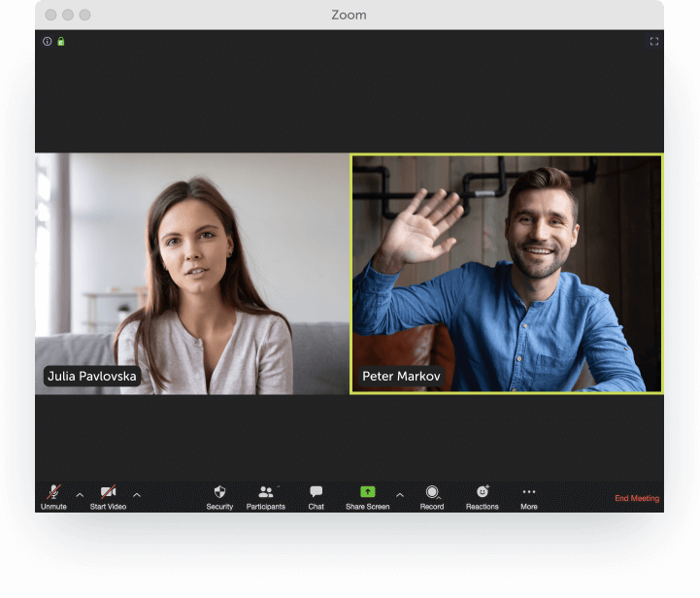This screenshot has height=598, width=700.
Task: Unmute the microphone
Action: coord(53,497)
